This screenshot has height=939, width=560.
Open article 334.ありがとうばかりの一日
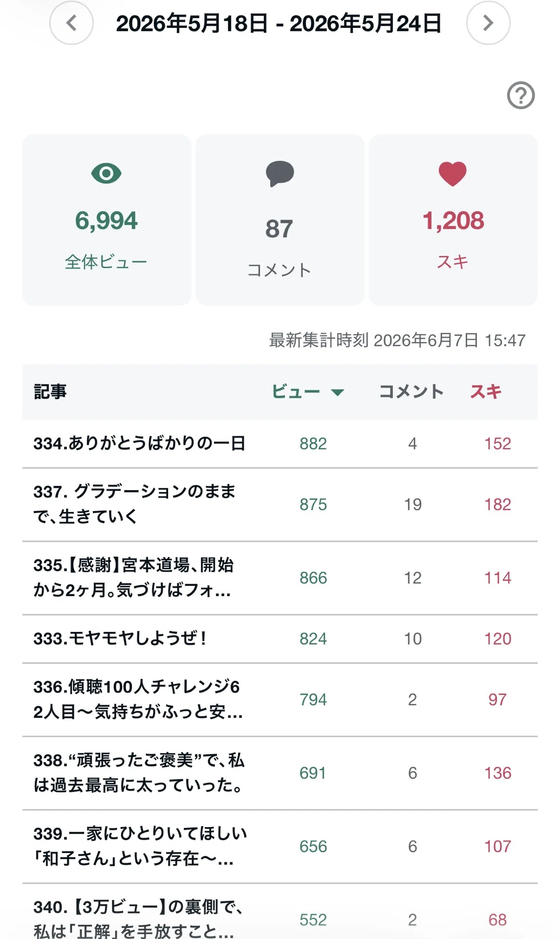139,444
